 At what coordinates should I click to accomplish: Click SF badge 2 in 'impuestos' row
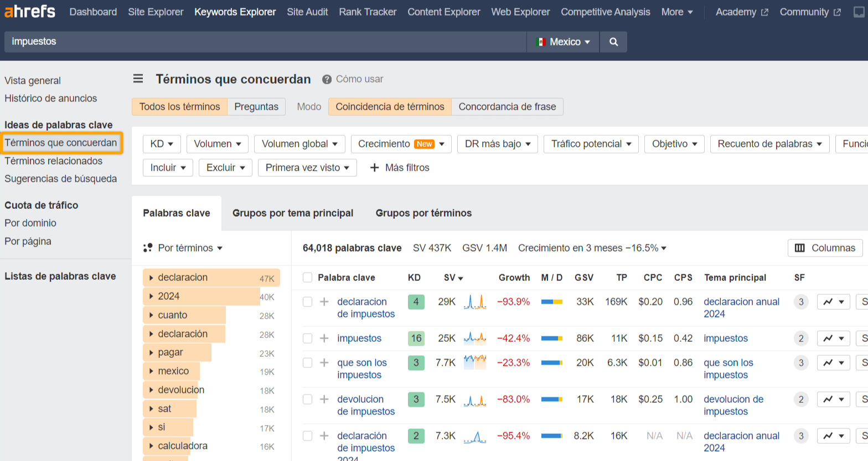[801, 339]
